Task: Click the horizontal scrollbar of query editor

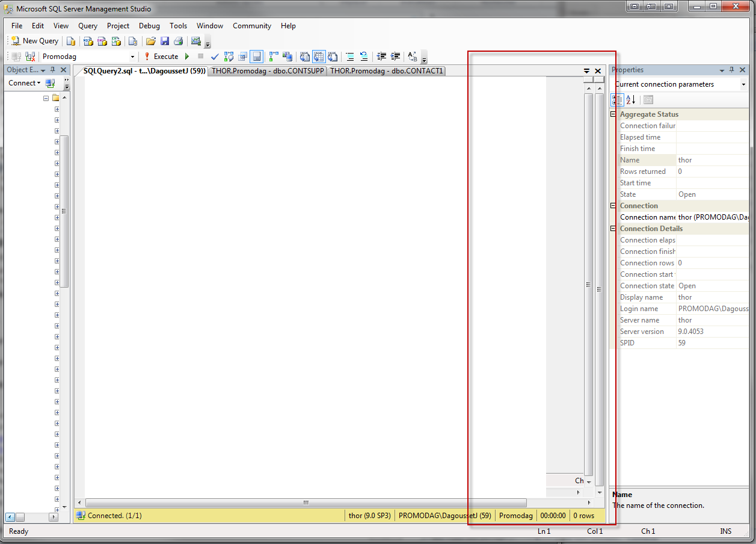Action: 306,502
